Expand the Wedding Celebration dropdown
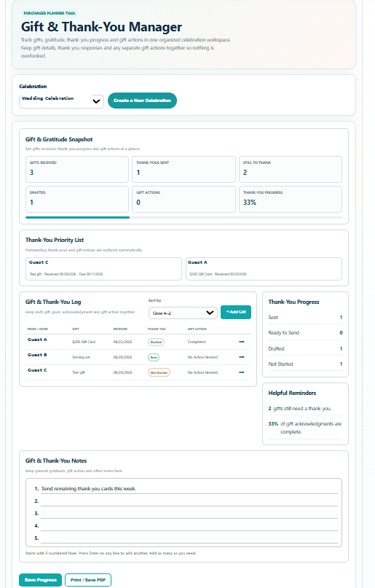 click(x=61, y=101)
